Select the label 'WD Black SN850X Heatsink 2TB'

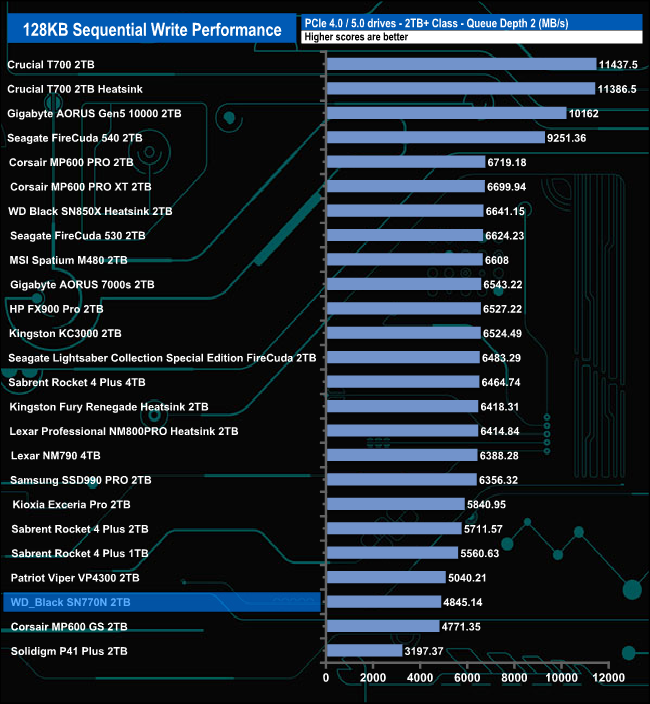click(90, 211)
